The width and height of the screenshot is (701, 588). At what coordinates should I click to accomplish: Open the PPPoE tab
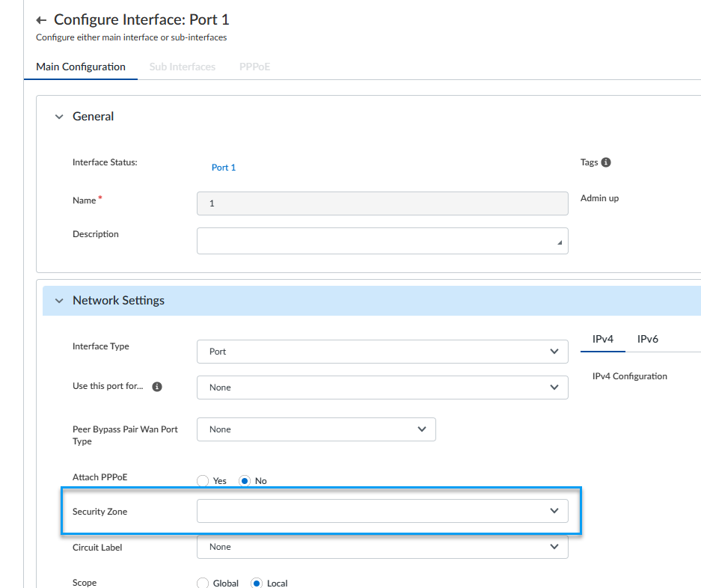(254, 67)
